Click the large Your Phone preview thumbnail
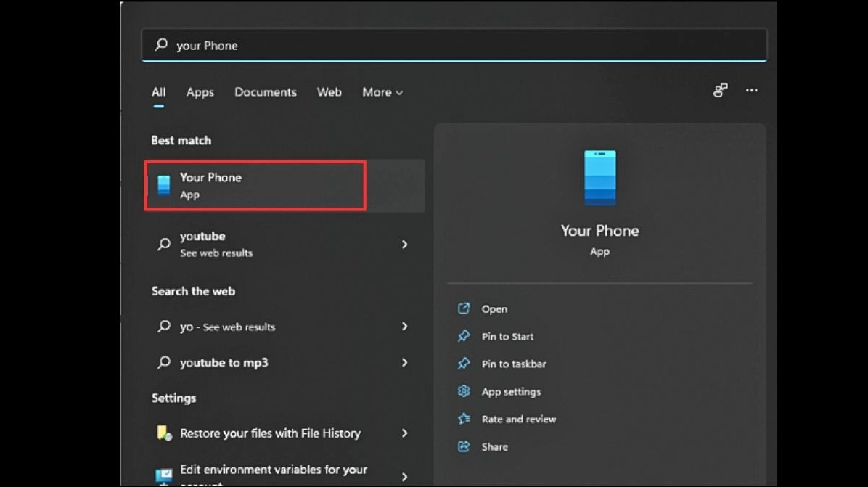868x487 pixels. (x=599, y=178)
